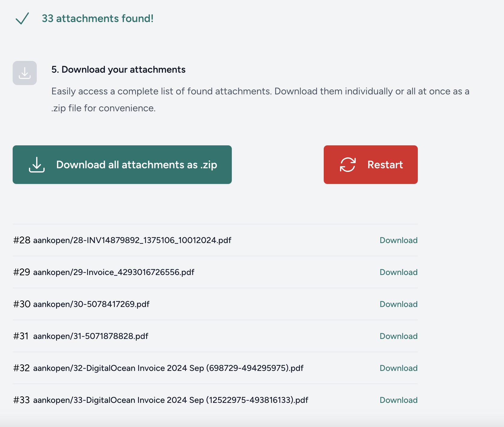Click the '33 attachments found!' status text
This screenshot has height=427, width=504.
(98, 18)
